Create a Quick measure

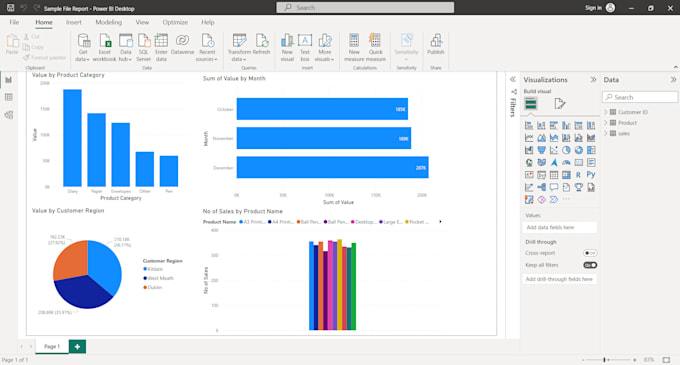[x=376, y=48]
